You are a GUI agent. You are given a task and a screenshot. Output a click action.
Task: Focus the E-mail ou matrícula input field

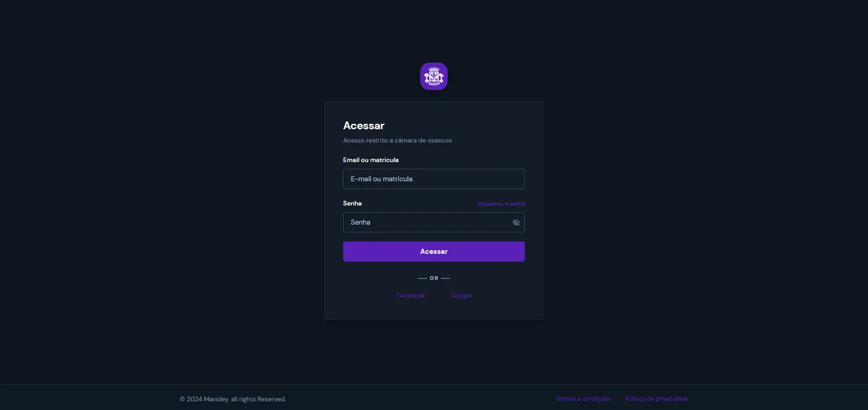pyautogui.click(x=434, y=179)
